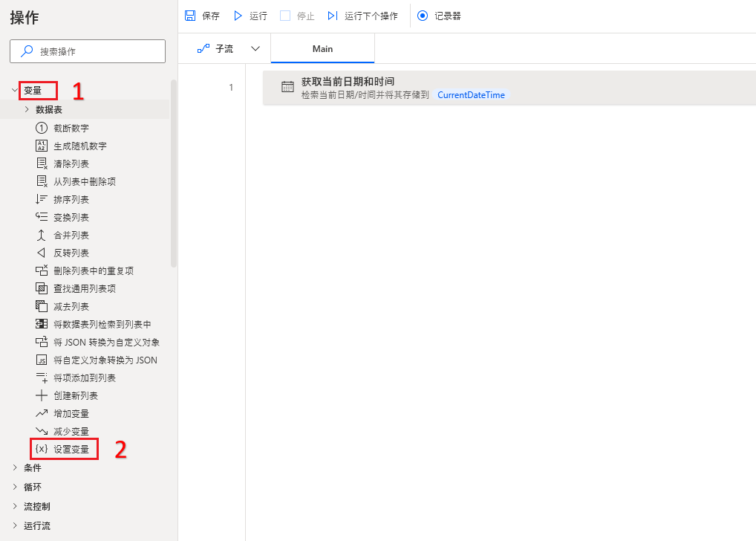Click the 删除列表中的重复项 icon
The width and height of the screenshot is (756, 541).
tap(42, 270)
